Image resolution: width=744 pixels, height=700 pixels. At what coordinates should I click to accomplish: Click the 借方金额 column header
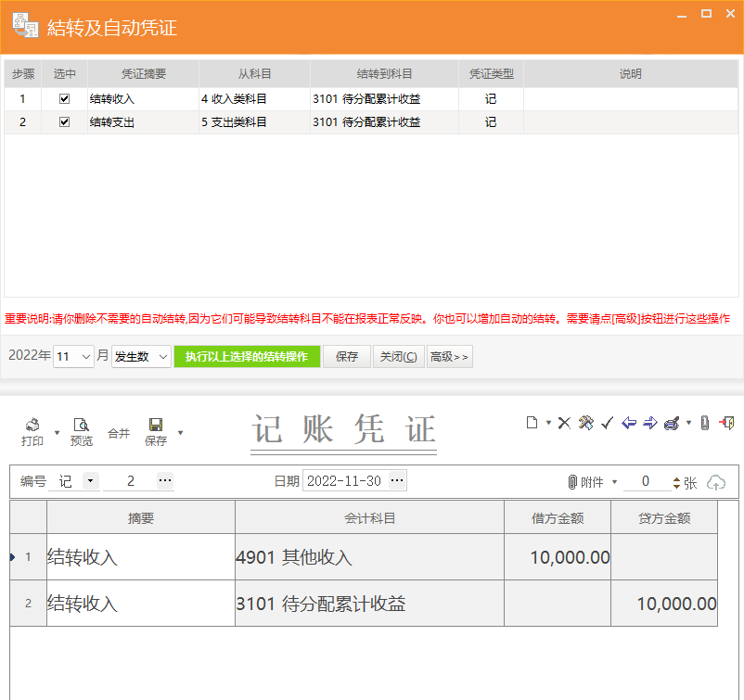pyautogui.click(x=558, y=518)
